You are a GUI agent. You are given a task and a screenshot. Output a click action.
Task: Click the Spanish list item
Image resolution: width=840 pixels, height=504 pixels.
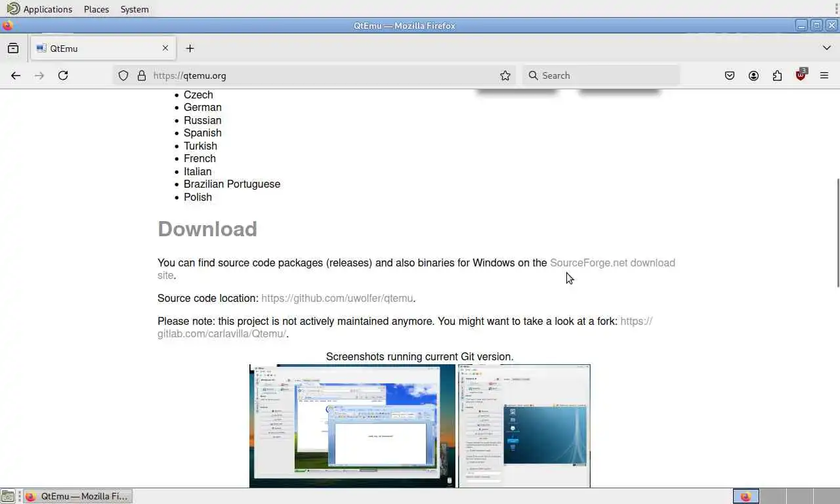click(x=203, y=133)
